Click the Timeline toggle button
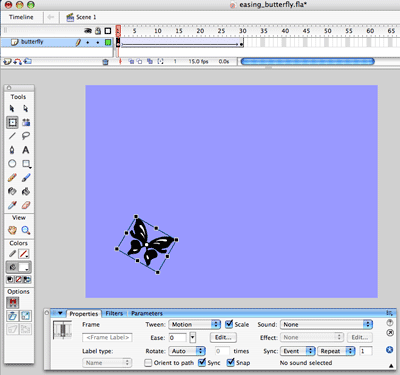 [21, 17]
